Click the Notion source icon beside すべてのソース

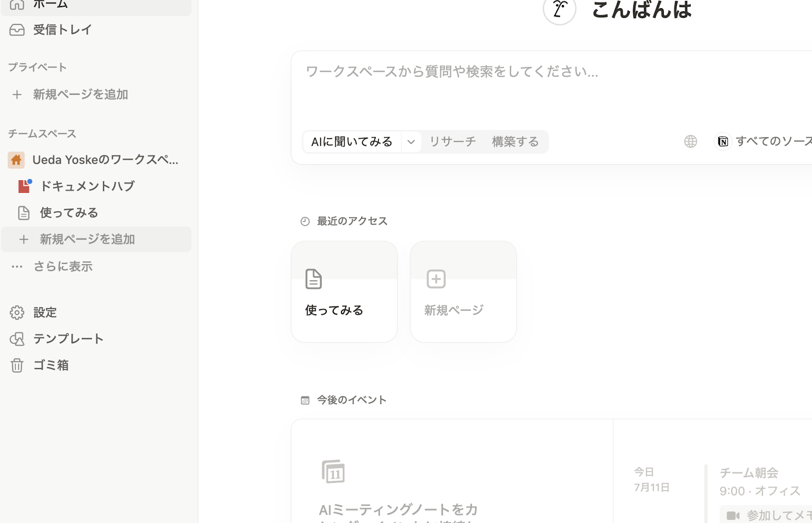723,141
